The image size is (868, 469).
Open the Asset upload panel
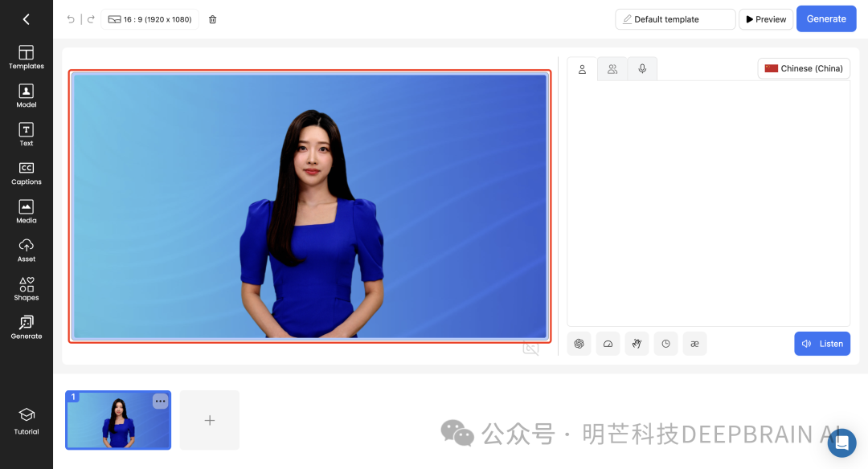tap(26, 251)
